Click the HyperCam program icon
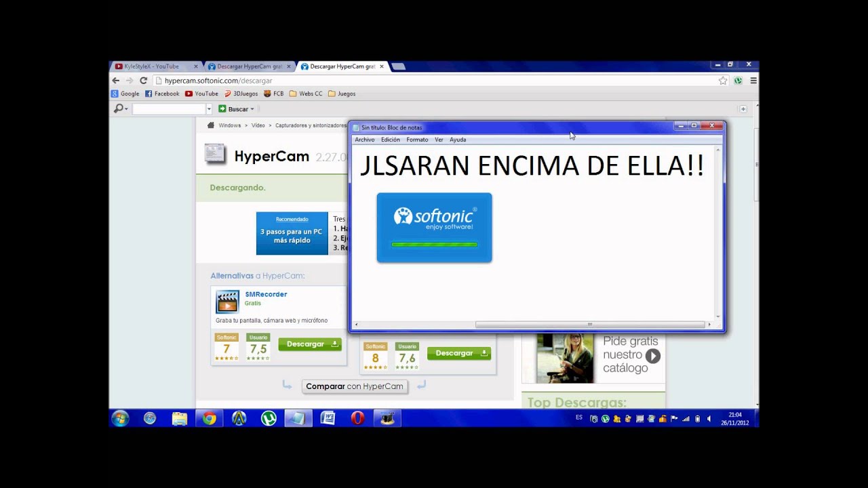Image resolution: width=868 pixels, height=488 pixels. pyautogui.click(x=216, y=154)
